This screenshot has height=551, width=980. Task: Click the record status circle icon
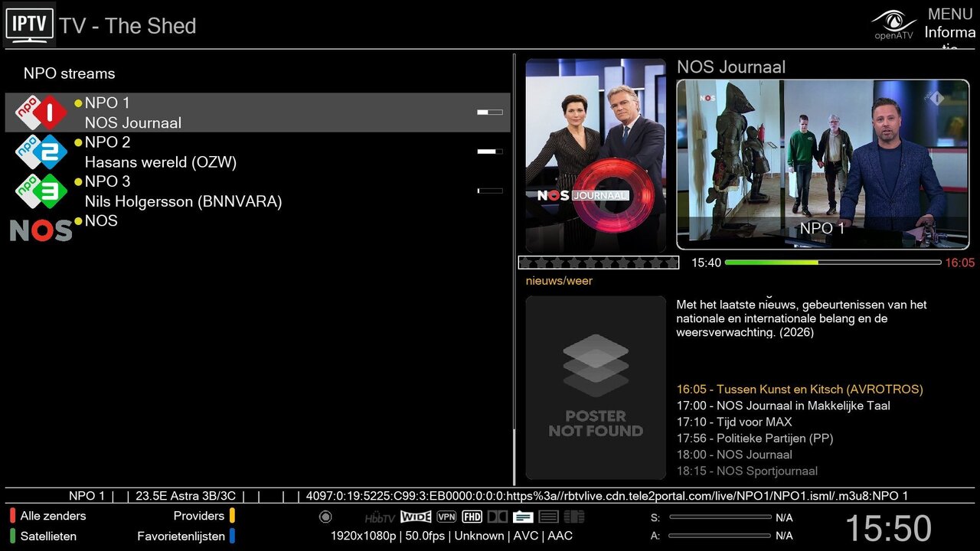tap(325, 517)
